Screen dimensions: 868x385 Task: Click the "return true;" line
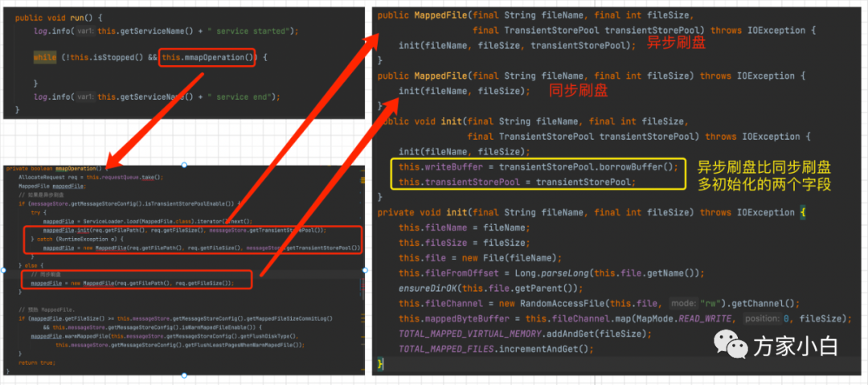click(37, 362)
